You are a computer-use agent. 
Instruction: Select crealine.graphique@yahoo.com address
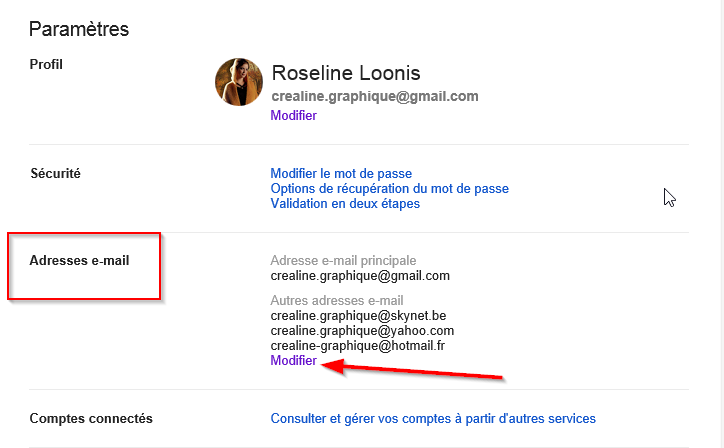click(362, 331)
